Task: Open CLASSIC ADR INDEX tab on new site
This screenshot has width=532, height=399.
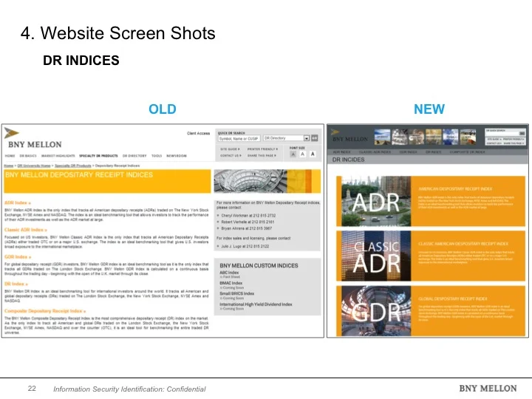Action: 375,152
